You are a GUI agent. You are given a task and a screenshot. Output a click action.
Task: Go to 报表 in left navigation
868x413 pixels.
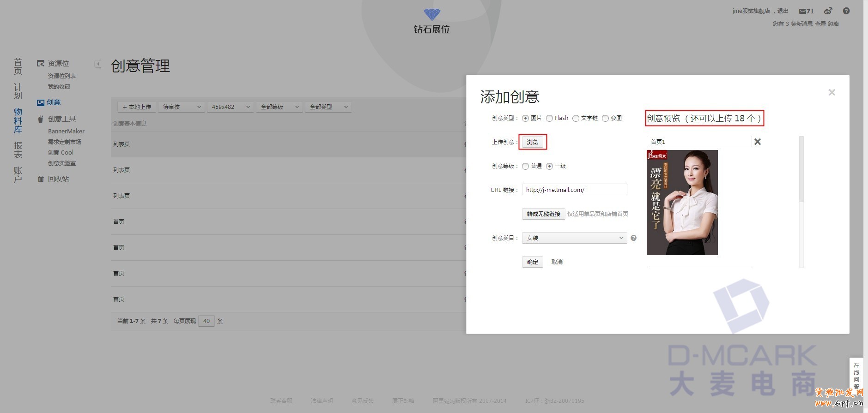click(18, 150)
